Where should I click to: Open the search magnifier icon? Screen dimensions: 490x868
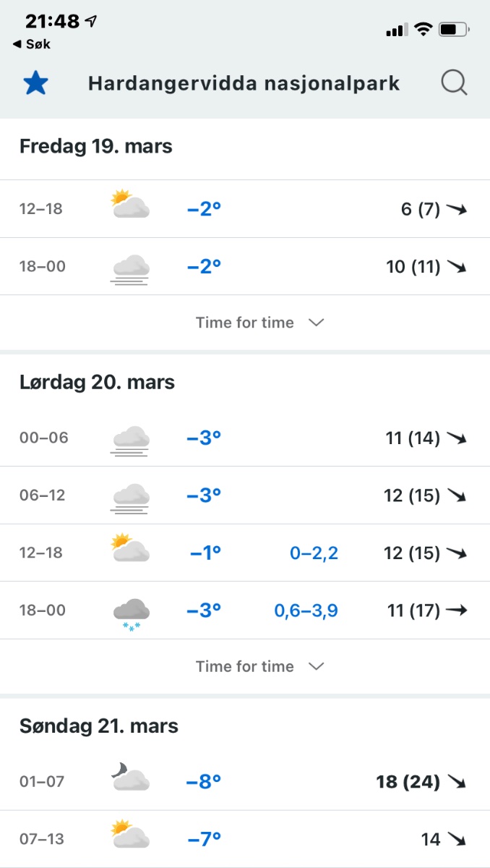(x=454, y=83)
